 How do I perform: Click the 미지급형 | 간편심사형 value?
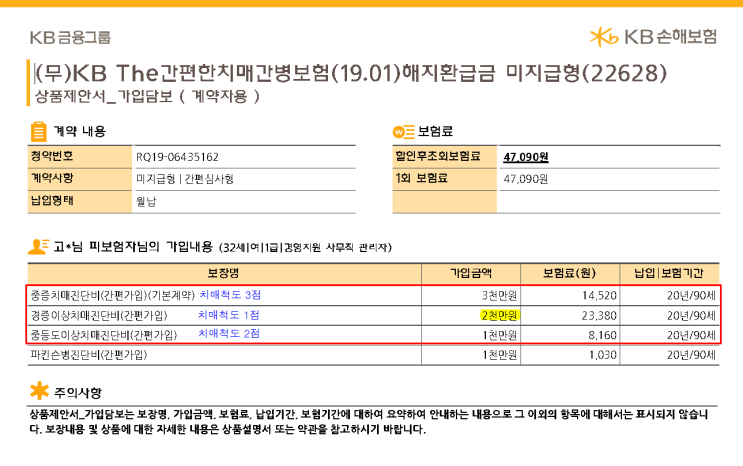[x=185, y=179]
